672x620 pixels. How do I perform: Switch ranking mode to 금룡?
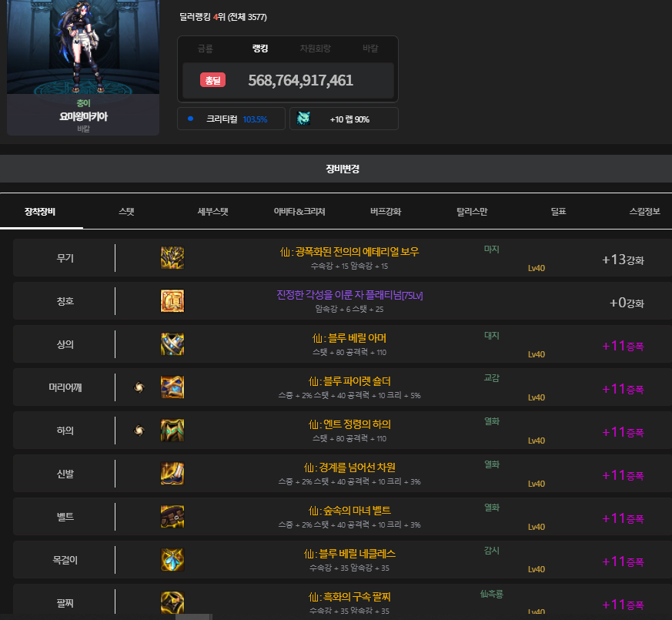click(x=205, y=49)
